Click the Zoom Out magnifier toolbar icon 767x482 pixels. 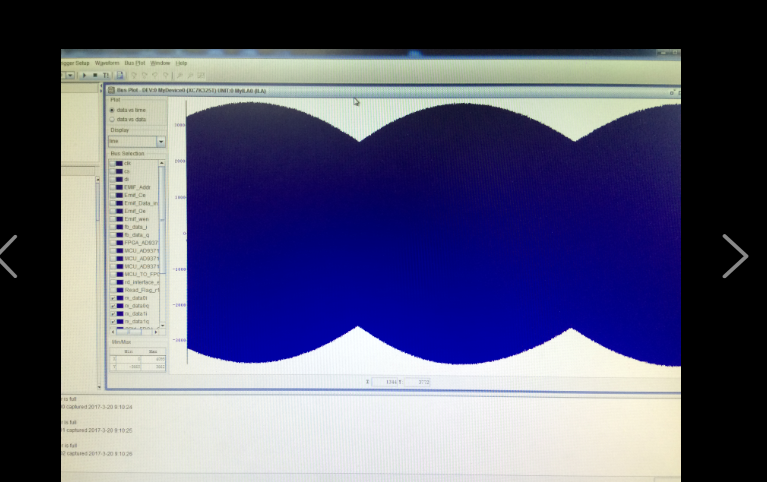tap(190, 76)
